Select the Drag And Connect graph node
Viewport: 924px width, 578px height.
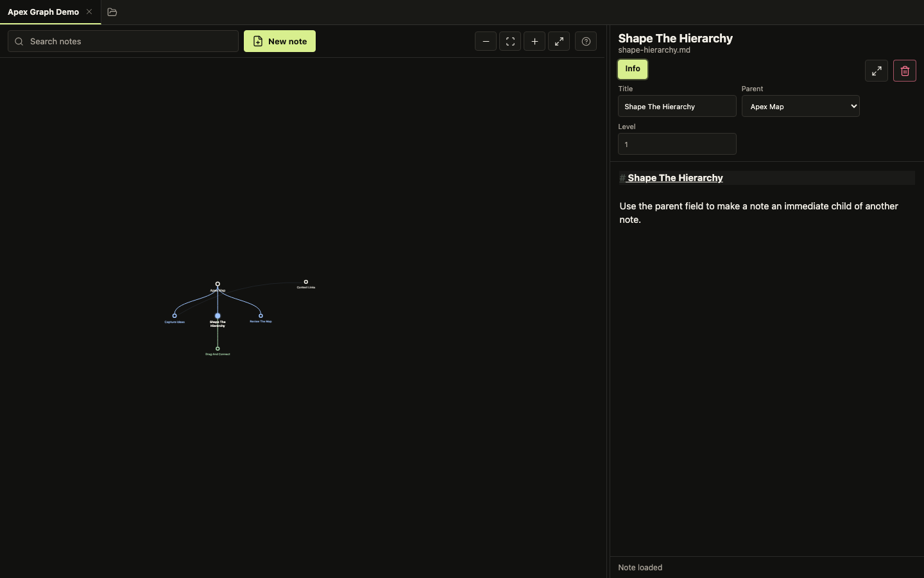218,349
